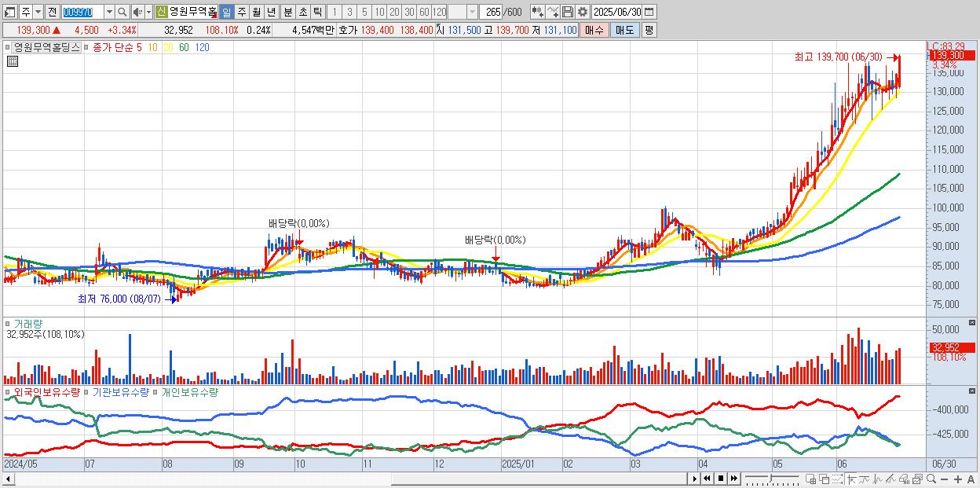This screenshot has height=488, width=980.
Task: Click the dashed chart comparison icon in bottom bar
Action: 837,479
